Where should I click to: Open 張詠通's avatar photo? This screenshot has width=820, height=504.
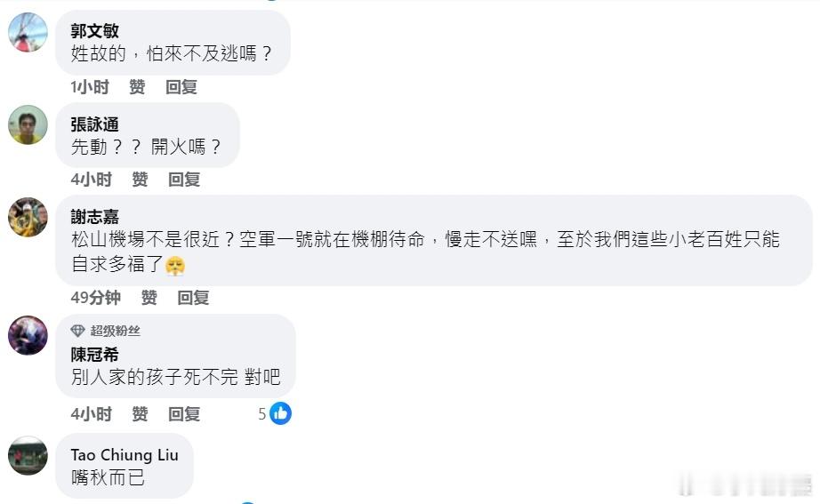[x=28, y=124]
